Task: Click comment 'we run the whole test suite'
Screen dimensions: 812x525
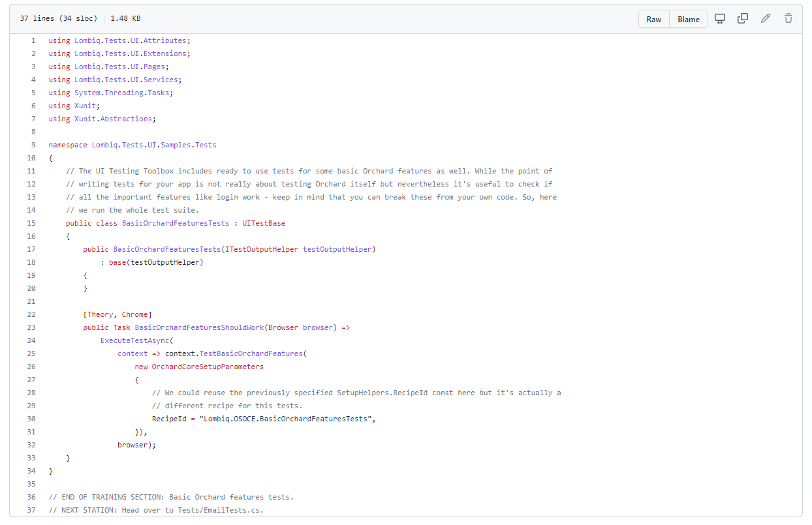Action: 133,210
